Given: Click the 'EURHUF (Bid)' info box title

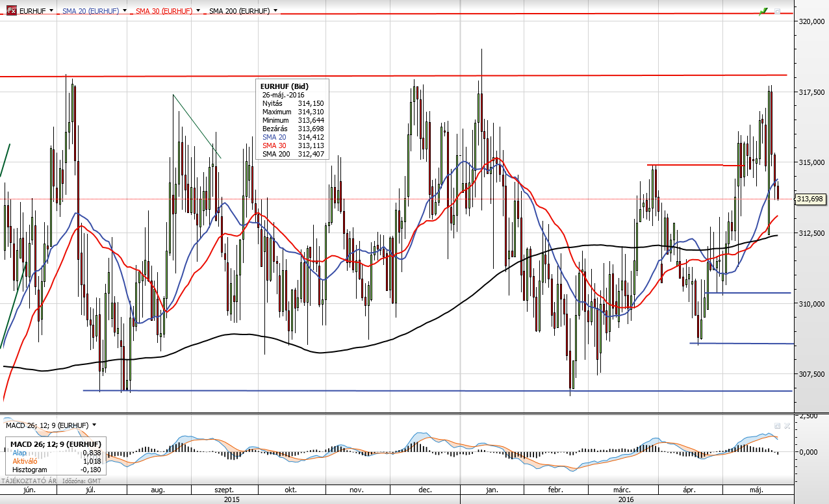Looking at the screenshot, I should [285, 86].
